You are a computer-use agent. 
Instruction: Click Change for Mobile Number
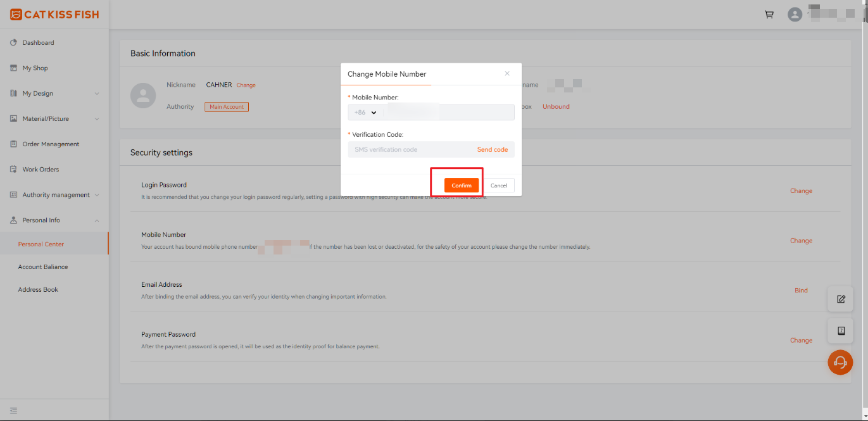click(801, 241)
